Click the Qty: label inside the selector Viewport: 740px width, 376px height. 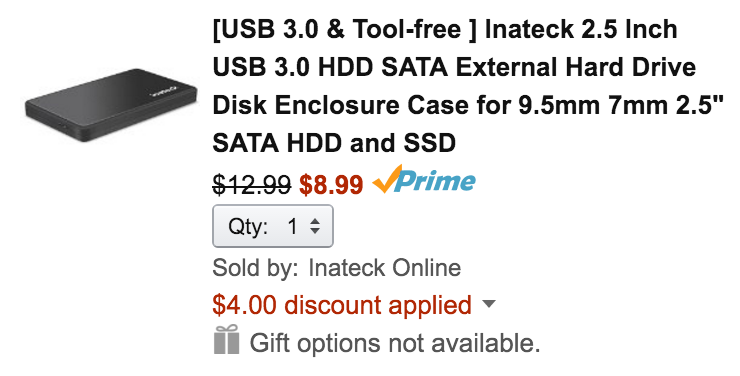[x=248, y=226]
